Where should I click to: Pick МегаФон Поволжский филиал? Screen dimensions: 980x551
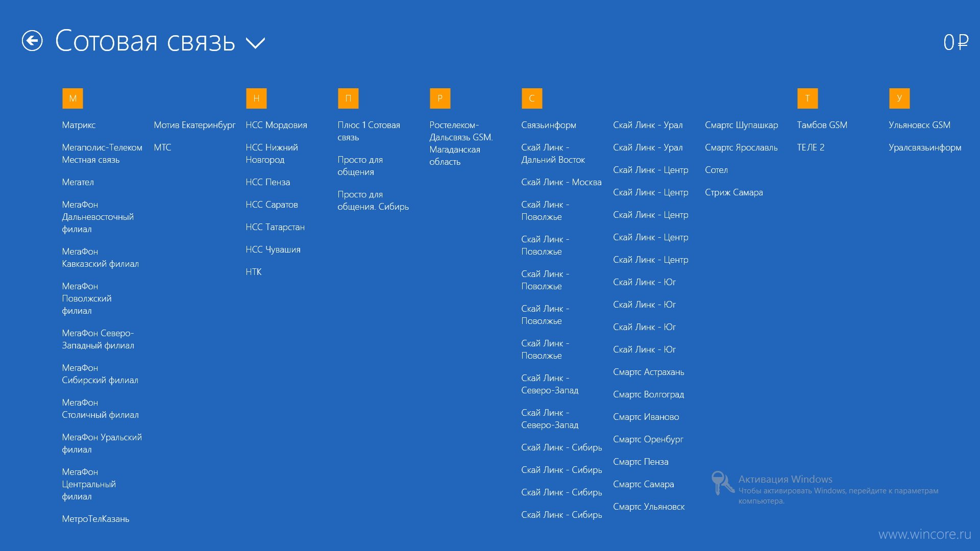click(86, 298)
